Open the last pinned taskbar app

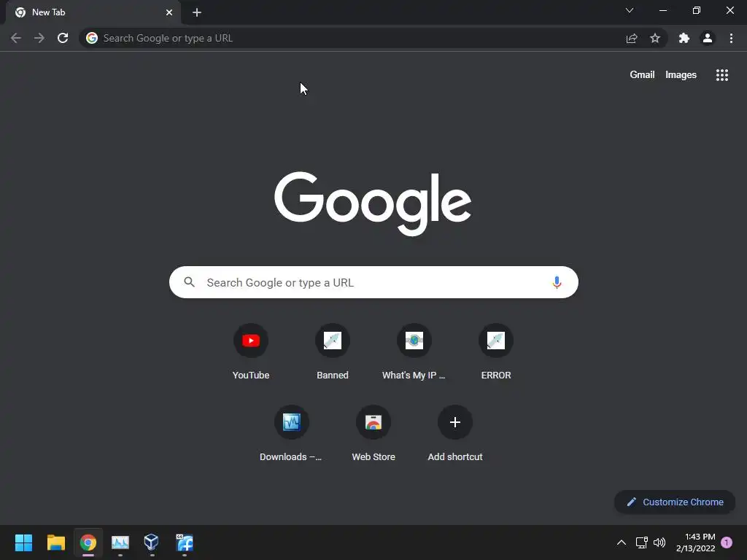point(185,542)
